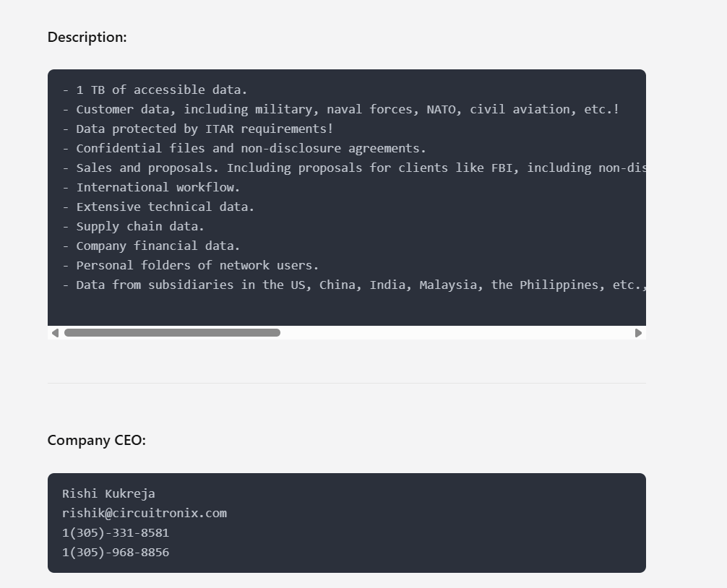Click the first phone number in the CEO box
Screen dimensions: 727x588
[116, 533]
